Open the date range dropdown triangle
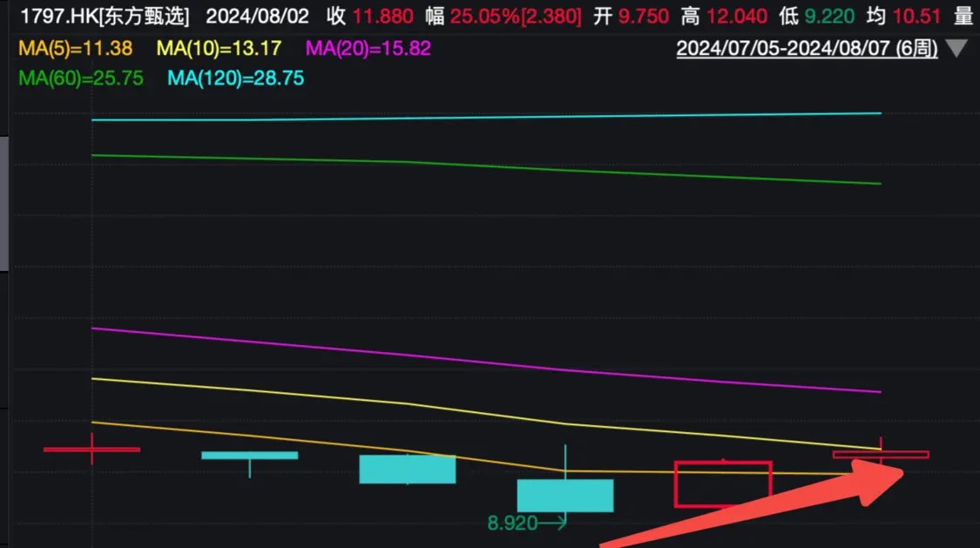Viewport: 980px width, 548px height. pos(956,48)
